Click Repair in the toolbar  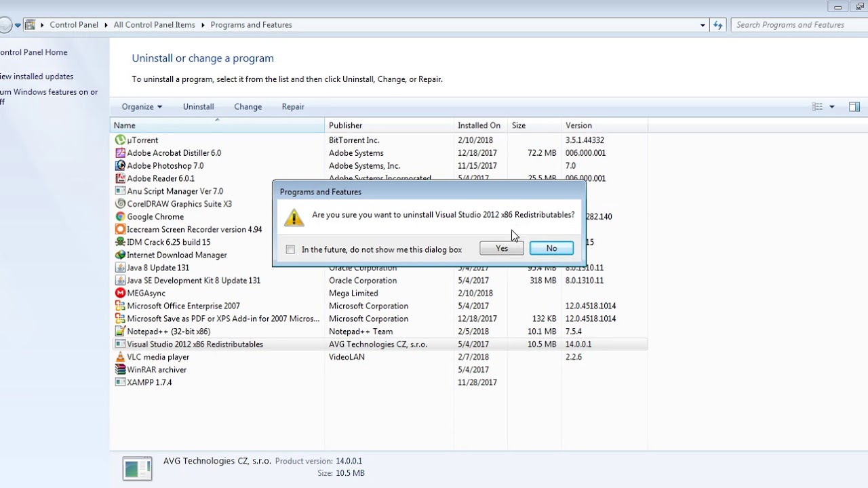coord(293,106)
